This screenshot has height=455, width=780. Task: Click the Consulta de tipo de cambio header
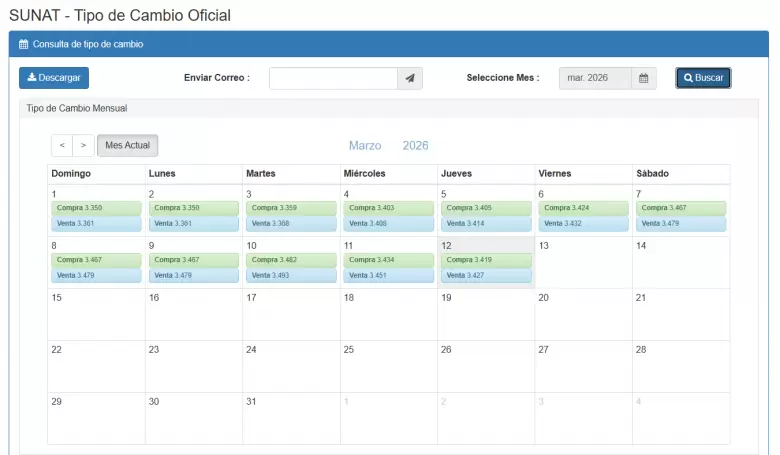coord(87,44)
